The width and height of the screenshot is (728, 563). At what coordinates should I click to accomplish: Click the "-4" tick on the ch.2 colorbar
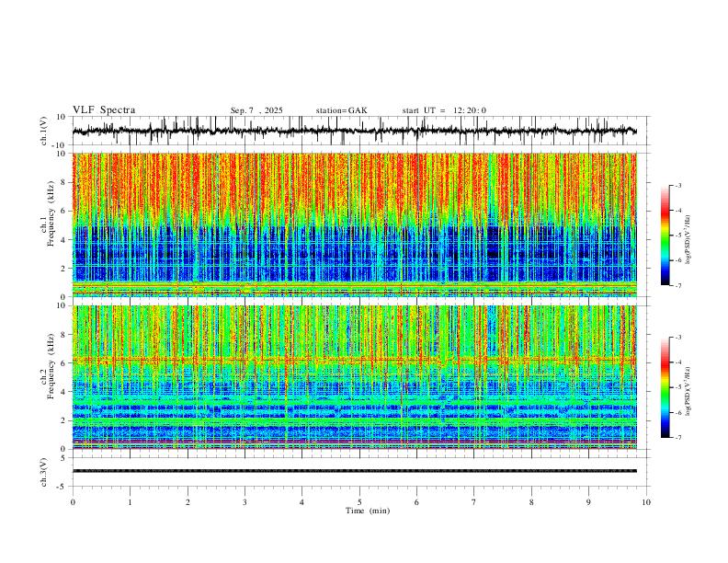click(x=677, y=362)
